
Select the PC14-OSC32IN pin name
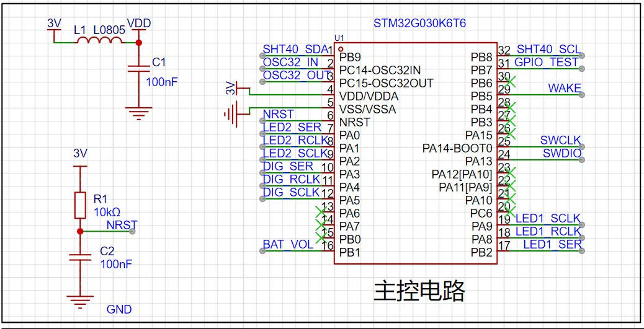click(x=380, y=70)
